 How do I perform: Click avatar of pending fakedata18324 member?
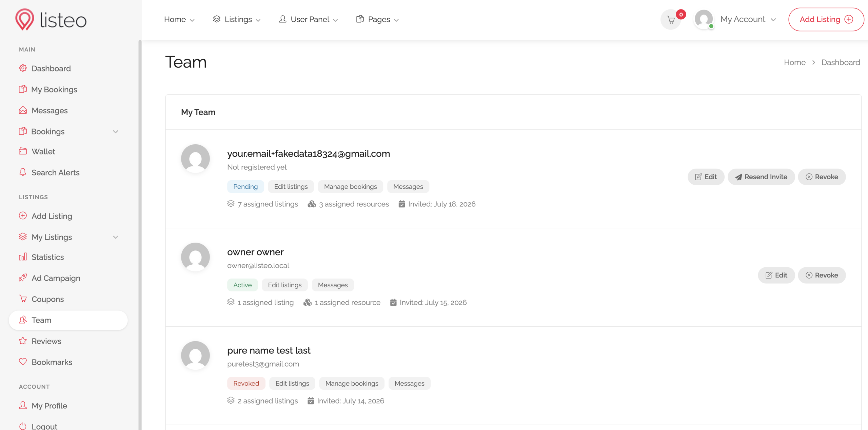pyautogui.click(x=195, y=159)
